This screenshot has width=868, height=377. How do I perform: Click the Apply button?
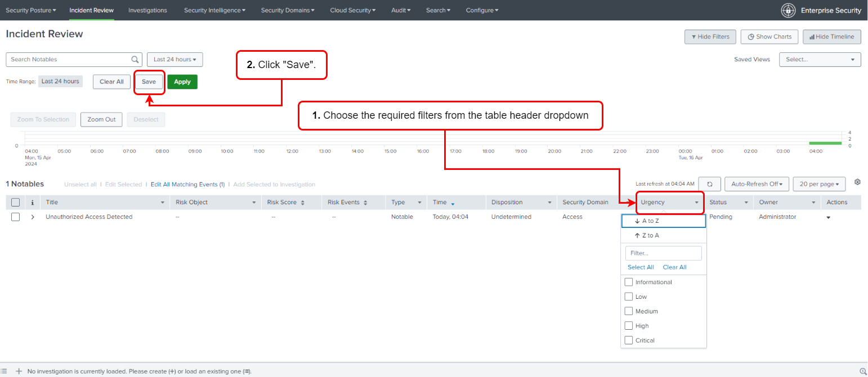click(182, 82)
